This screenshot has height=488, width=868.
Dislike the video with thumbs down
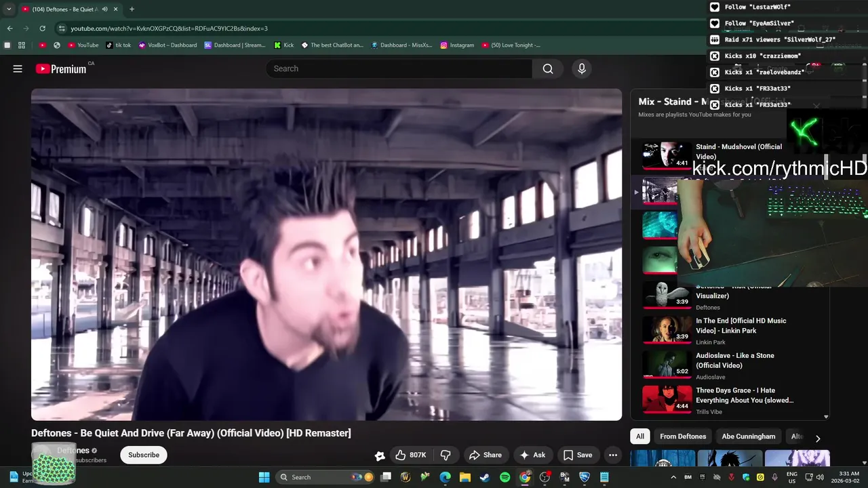coord(446,455)
